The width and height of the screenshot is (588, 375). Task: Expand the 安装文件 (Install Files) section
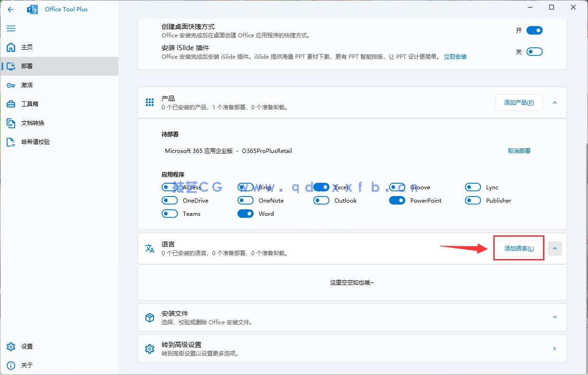(554, 317)
